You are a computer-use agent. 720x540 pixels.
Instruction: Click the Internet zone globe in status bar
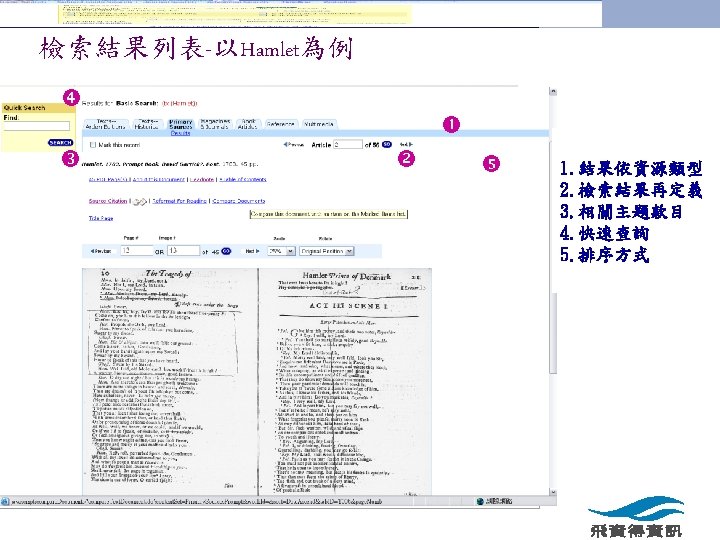(x=480, y=501)
